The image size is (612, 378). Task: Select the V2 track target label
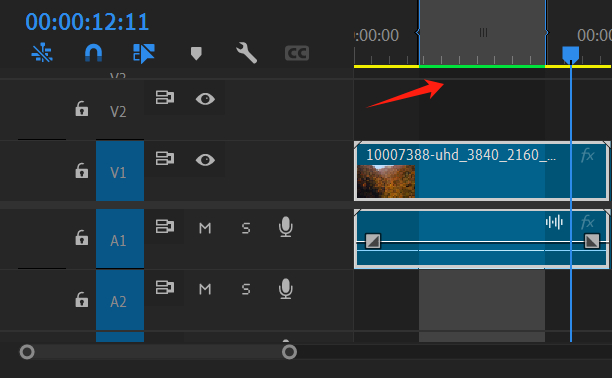pos(118,112)
